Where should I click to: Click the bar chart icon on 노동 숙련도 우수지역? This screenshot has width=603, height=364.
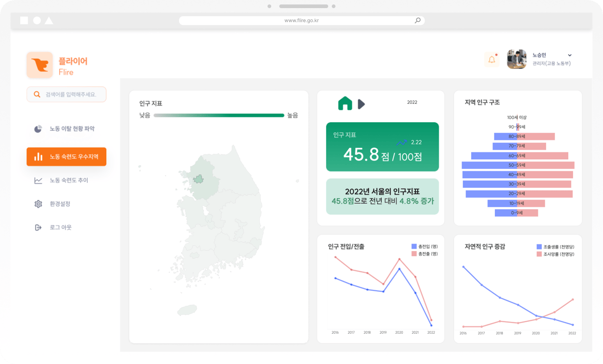[38, 156]
